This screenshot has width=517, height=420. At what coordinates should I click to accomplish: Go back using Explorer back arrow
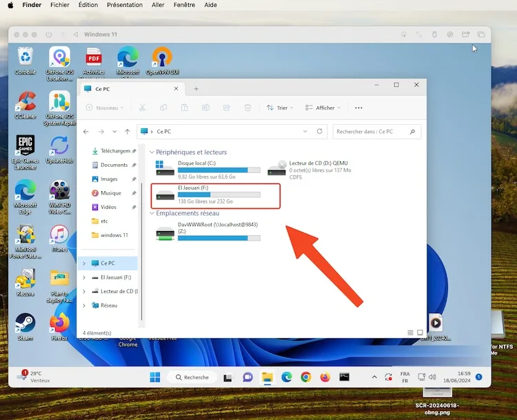tap(86, 132)
